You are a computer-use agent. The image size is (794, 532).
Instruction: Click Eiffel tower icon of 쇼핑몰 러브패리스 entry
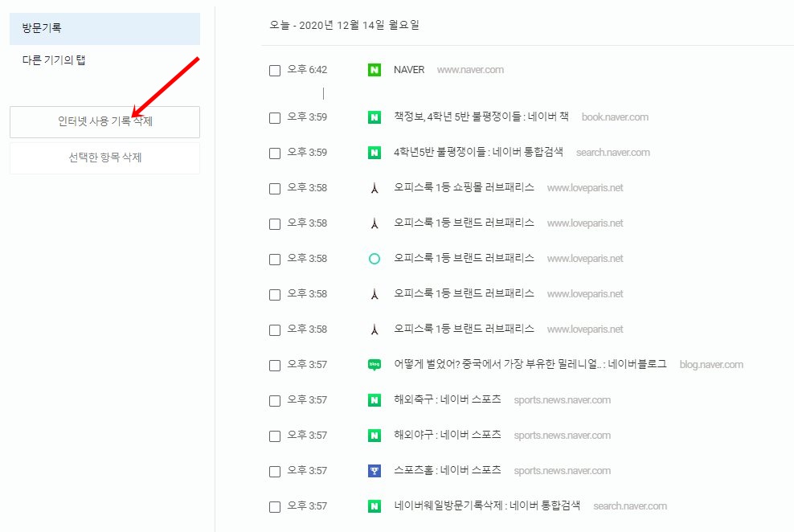coord(374,188)
